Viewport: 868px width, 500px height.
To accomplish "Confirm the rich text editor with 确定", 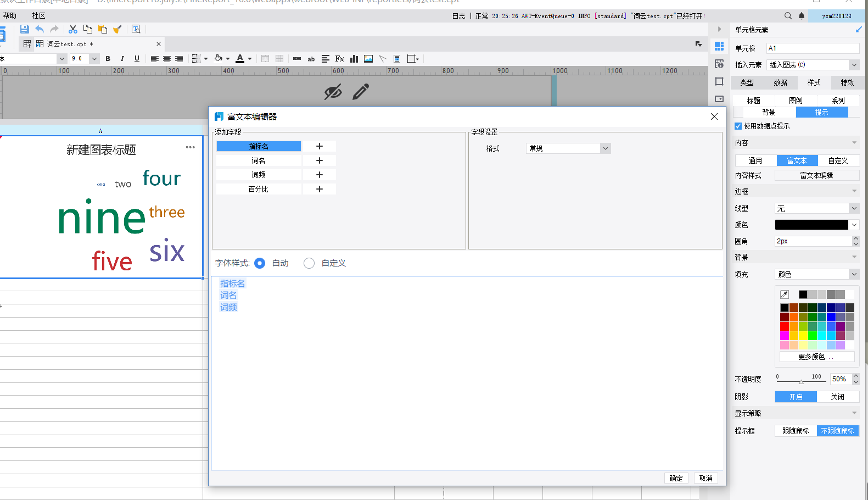I will point(676,478).
